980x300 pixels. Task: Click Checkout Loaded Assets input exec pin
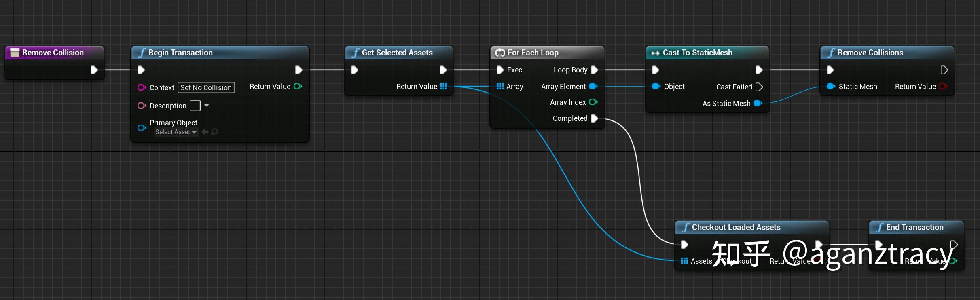(x=684, y=245)
